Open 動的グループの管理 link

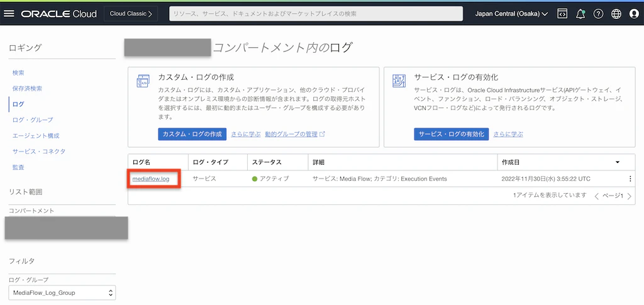pyautogui.click(x=291, y=134)
